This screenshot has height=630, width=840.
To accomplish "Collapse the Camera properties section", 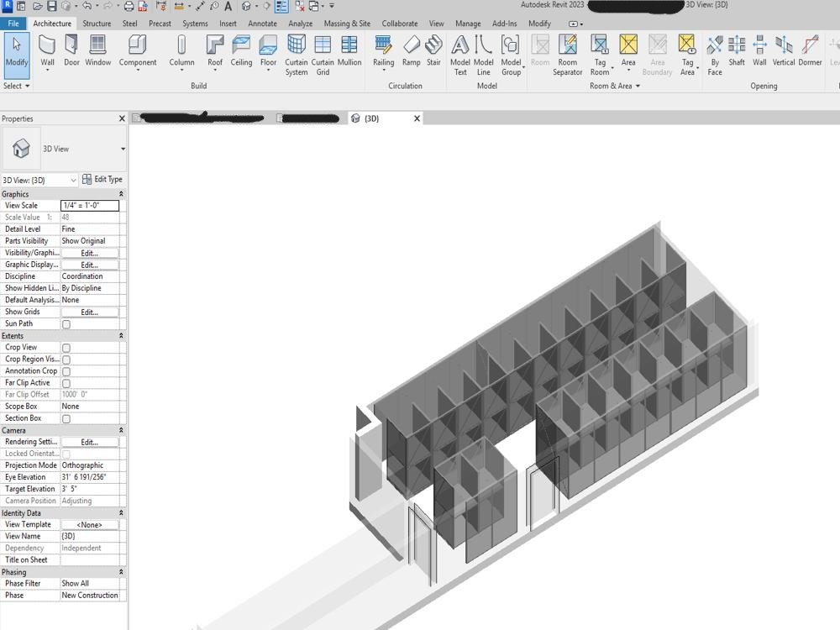I will click(x=121, y=430).
